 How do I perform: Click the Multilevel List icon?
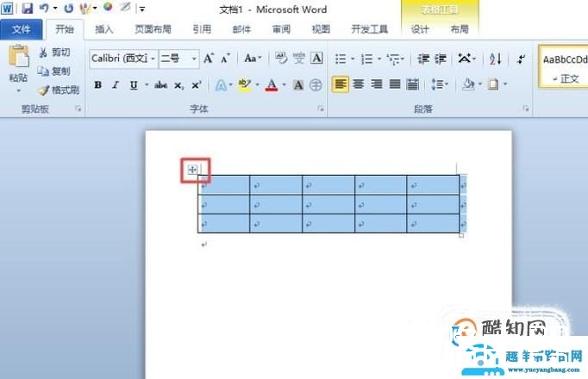pos(393,59)
